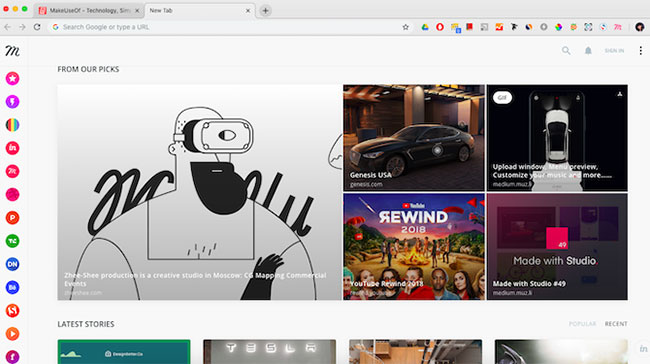
Task: Open the orange play button feed icon
Action: 12,334
